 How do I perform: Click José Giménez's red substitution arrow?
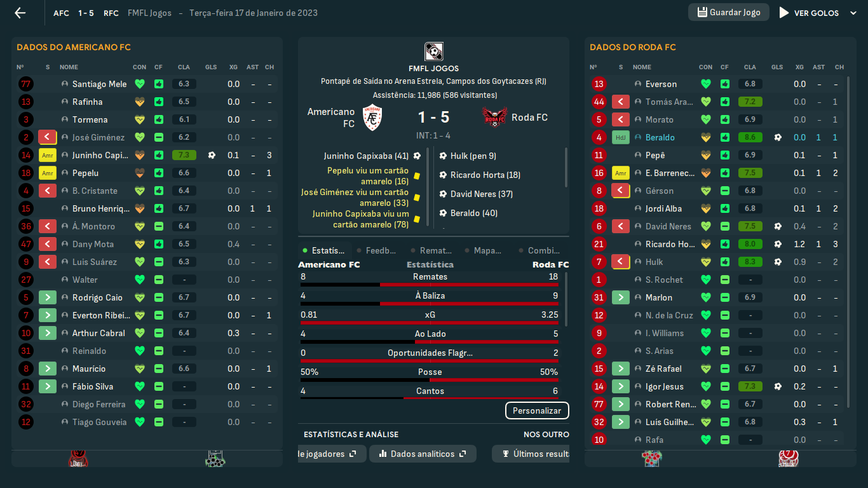click(x=48, y=137)
